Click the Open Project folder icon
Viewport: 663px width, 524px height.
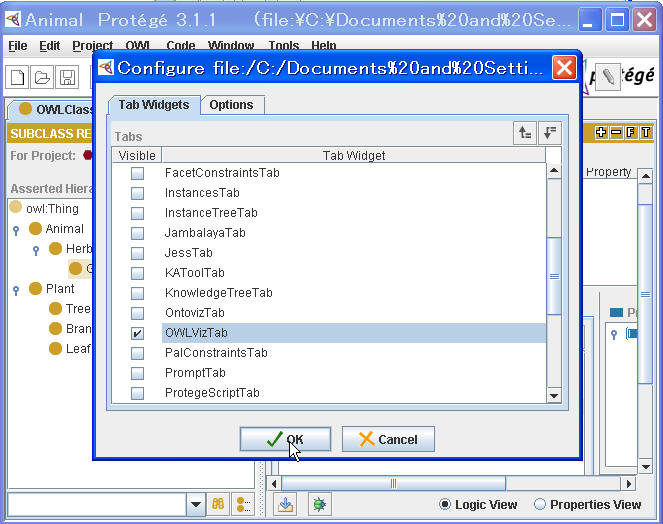(42, 78)
